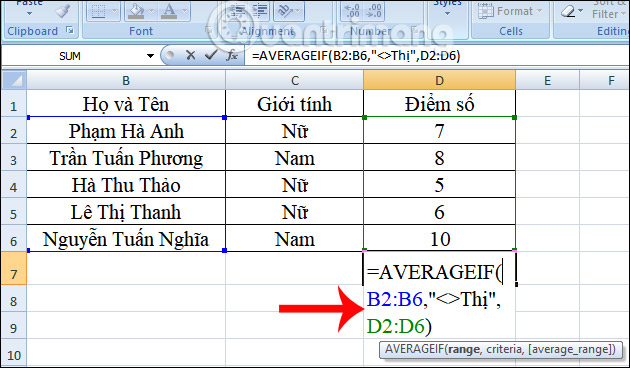This screenshot has height=368, width=630.
Task: Click the Fill Color paint bucket
Action: pos(136,12)
